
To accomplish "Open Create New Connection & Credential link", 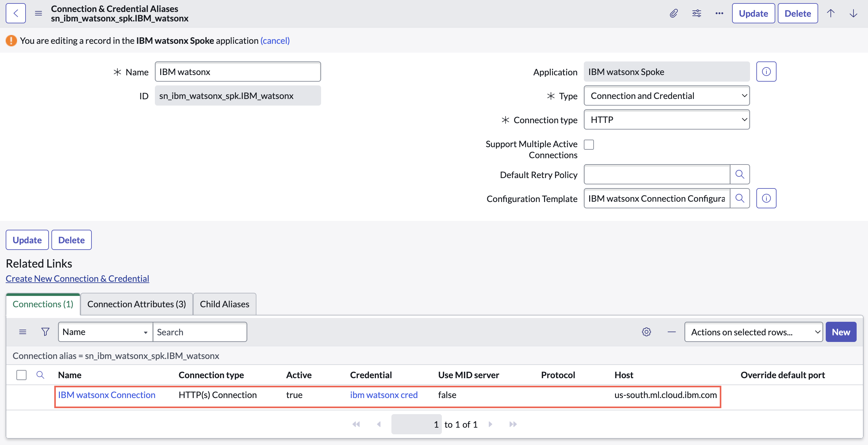I will (x=78, y=278).
